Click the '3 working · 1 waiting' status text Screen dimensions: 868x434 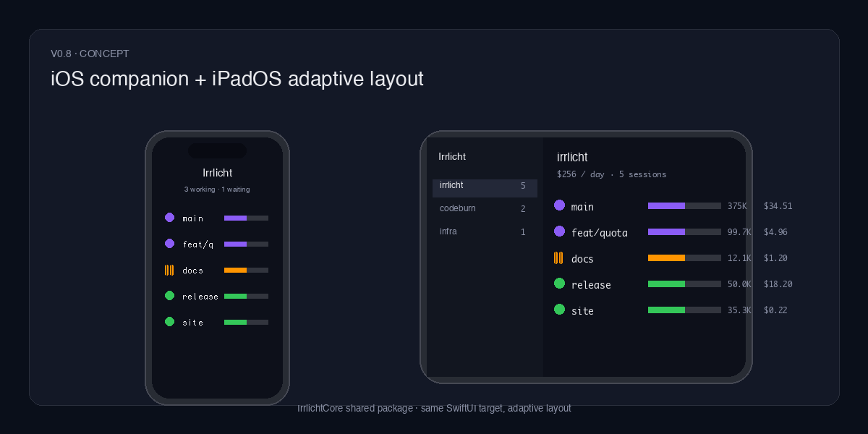click(x=217, y=190)
